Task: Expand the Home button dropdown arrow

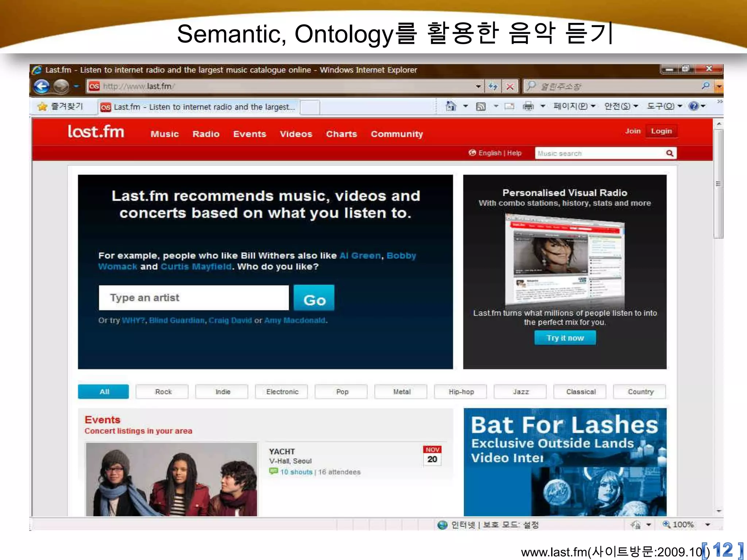Action: (x=465, y=106)
